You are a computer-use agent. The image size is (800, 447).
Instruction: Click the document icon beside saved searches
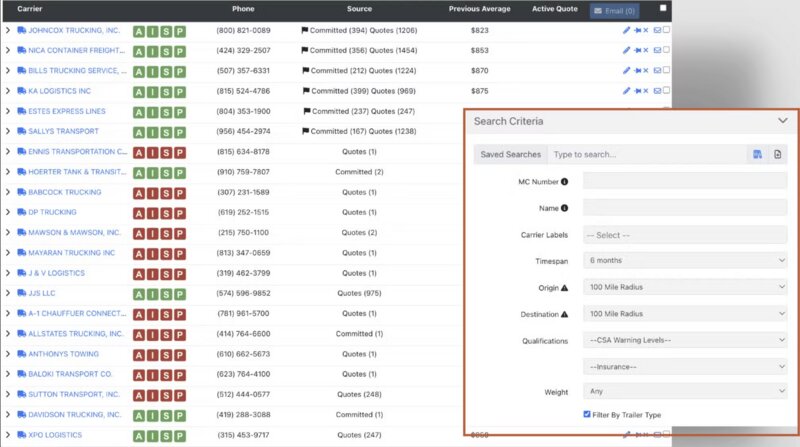[777, 154]
